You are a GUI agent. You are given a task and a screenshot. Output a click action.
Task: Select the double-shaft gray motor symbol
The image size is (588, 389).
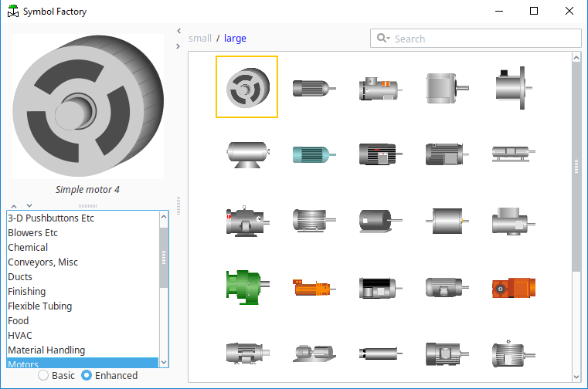coord(447,221)
